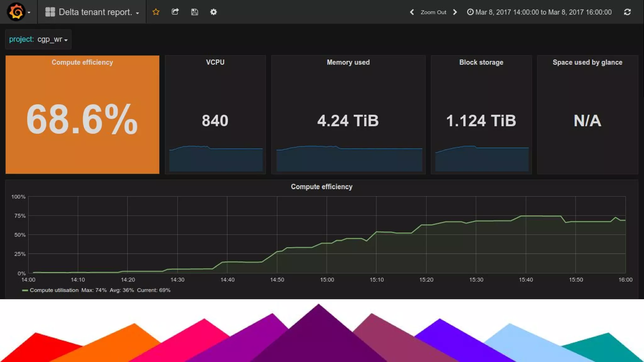Image resolution: width=644 pixels, height=362 pixels.
Task: Open the Block storage panel title menu
Action: [481, 62]
